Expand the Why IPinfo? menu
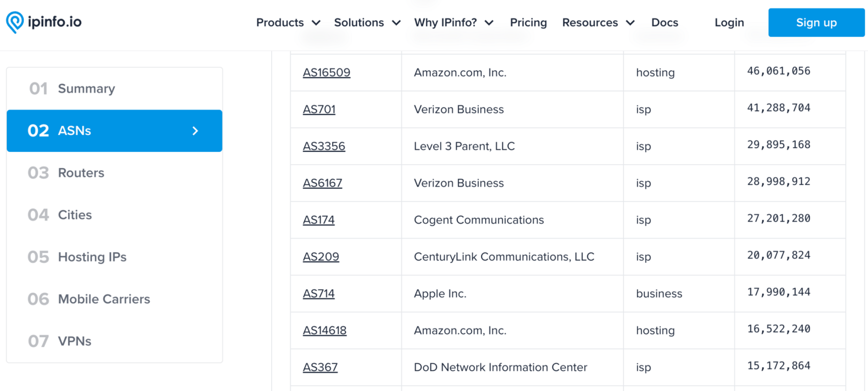Image resolution: width=868 pixels, height=391 pixels. 453,23
